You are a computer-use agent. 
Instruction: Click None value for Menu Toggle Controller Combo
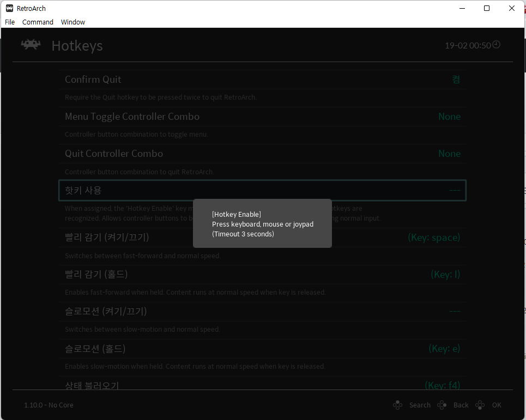450,117
